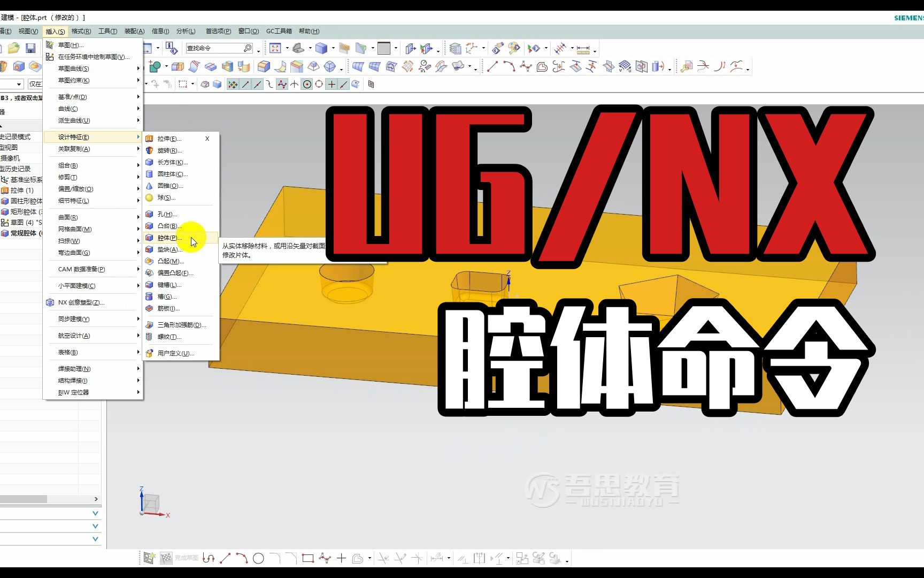
Task: Click the Information object icon
Action: [171, 48]
